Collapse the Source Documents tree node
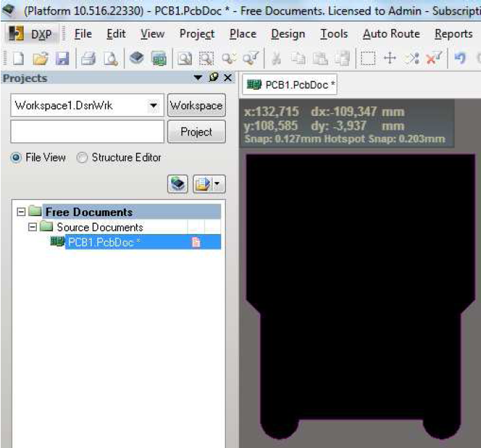Screen dimensions: 481x448 coord(32,227)
